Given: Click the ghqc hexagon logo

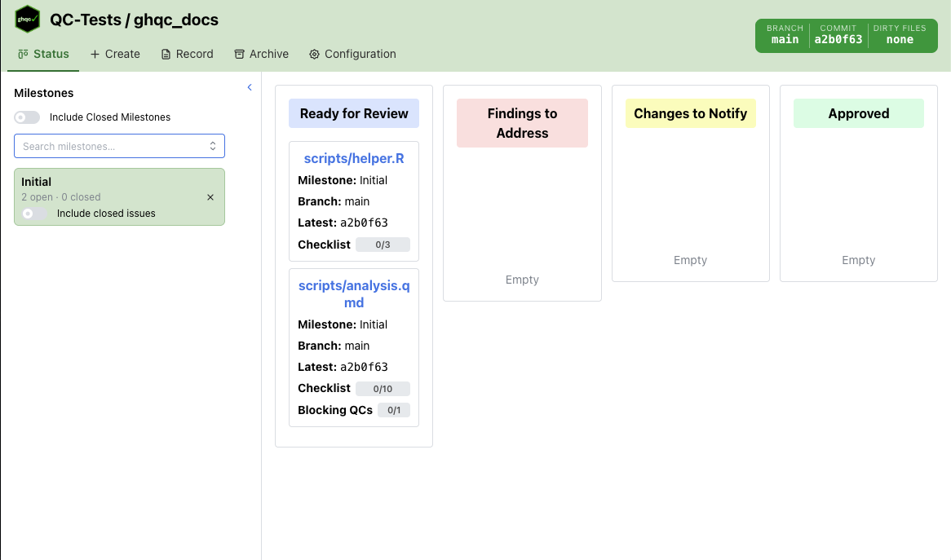Looking at the screenshot, I should [27, 20].
